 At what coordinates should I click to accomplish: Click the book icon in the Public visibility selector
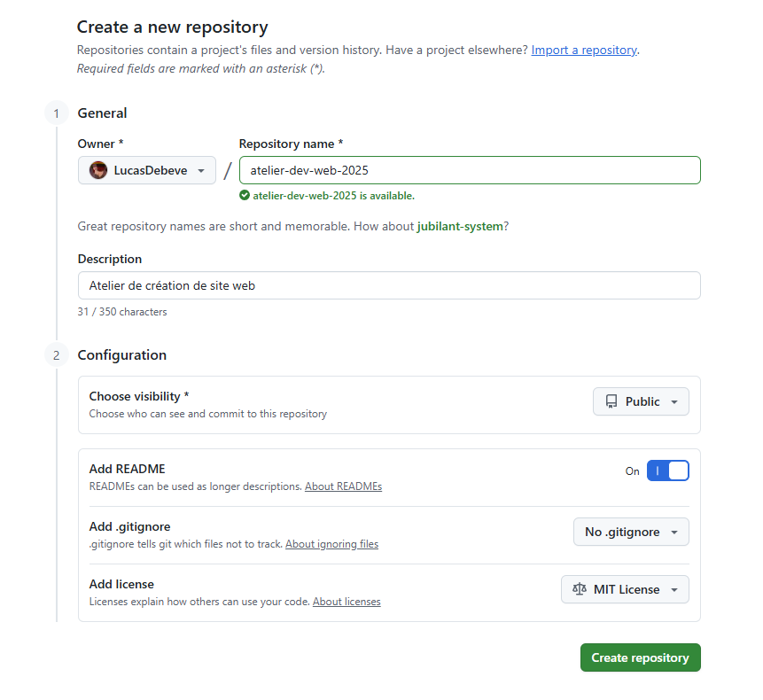coord(613,401)
